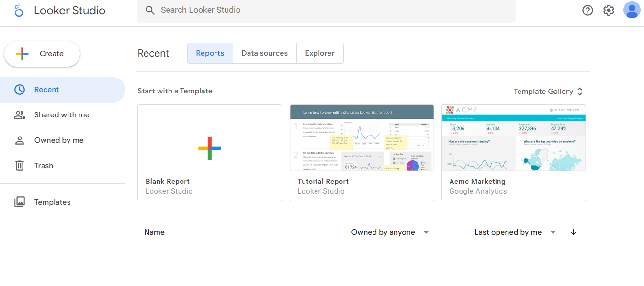Click the Looker Studio title text
Image resolution: width=644 pixels, height=286 pixels.
[x=70, y=11]
